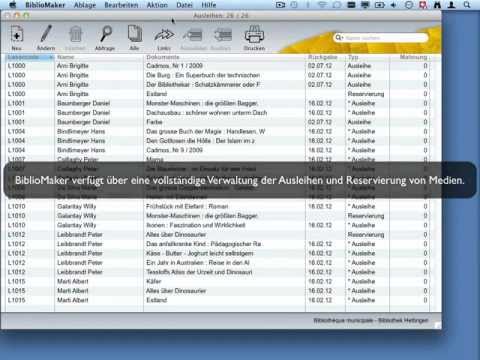
Task: Click the battery status menu bar icon
Action: click(x=379, y=5)
